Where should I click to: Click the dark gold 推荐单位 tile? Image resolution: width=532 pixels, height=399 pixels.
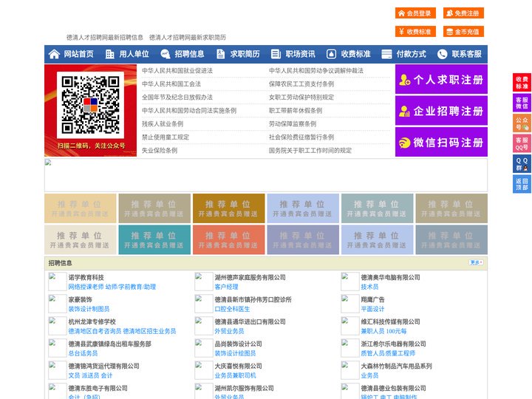[228, 208]
